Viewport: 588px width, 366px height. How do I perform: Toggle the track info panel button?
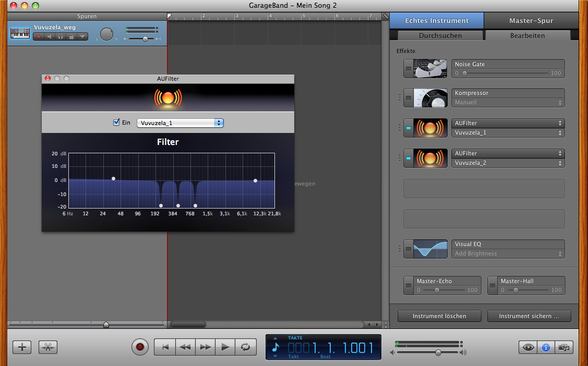click(546, 347)
